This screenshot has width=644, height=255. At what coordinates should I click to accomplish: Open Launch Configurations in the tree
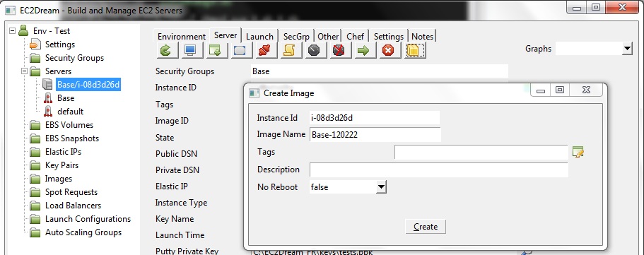point(88,219)
